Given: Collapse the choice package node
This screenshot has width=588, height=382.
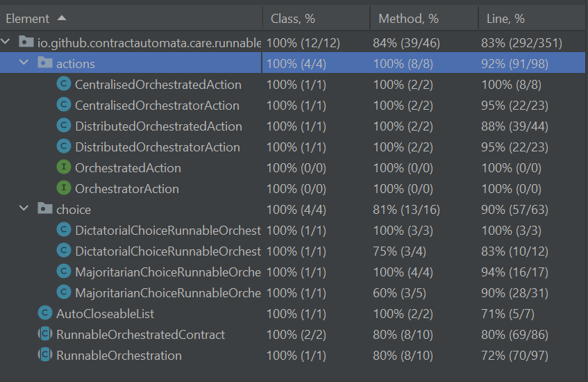Looking at the screenshot, I should click(x=25, y=209).
